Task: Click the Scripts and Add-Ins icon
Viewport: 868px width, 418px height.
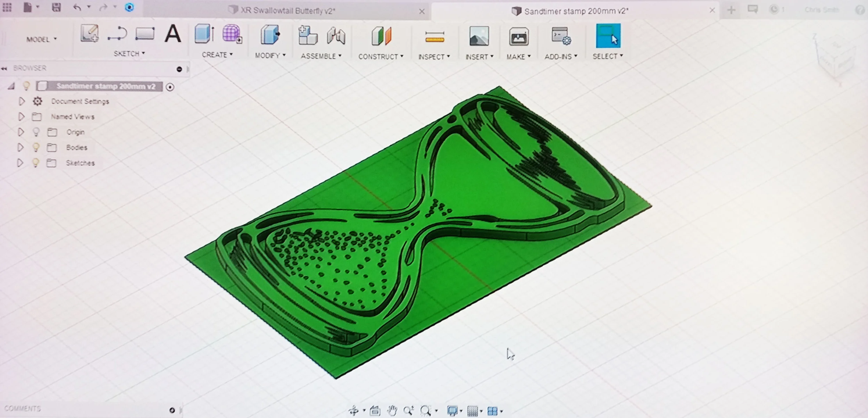Action: click(561, 36)
